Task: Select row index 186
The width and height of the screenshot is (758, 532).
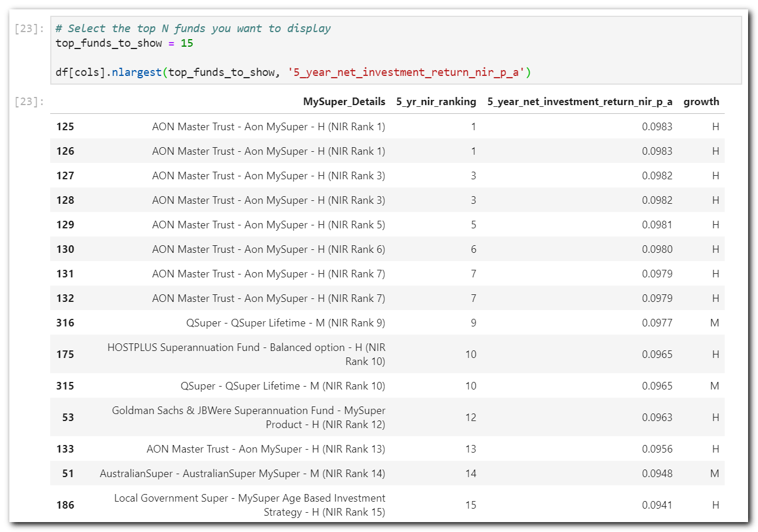Action: click(65, 505)
